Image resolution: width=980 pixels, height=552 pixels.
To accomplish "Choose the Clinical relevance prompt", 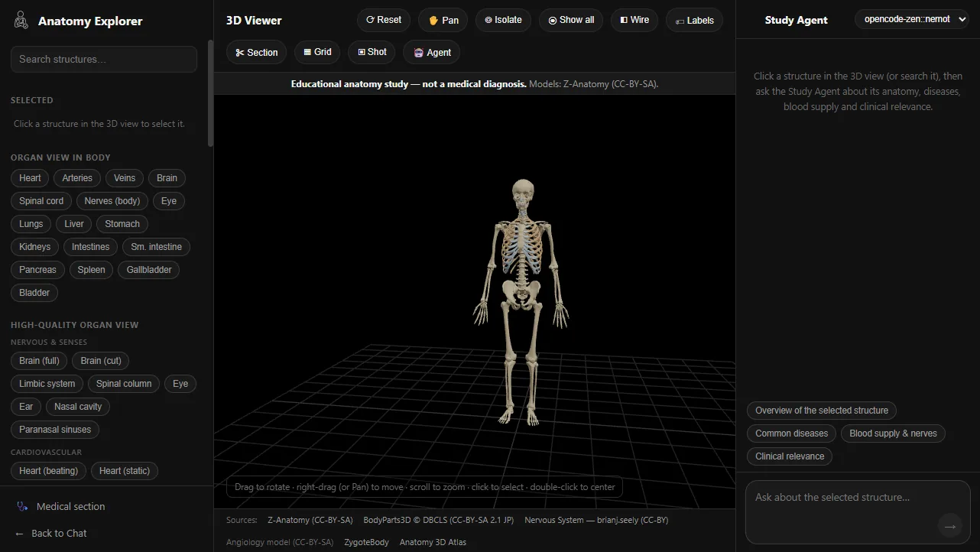I will click(x=790, y=456).
